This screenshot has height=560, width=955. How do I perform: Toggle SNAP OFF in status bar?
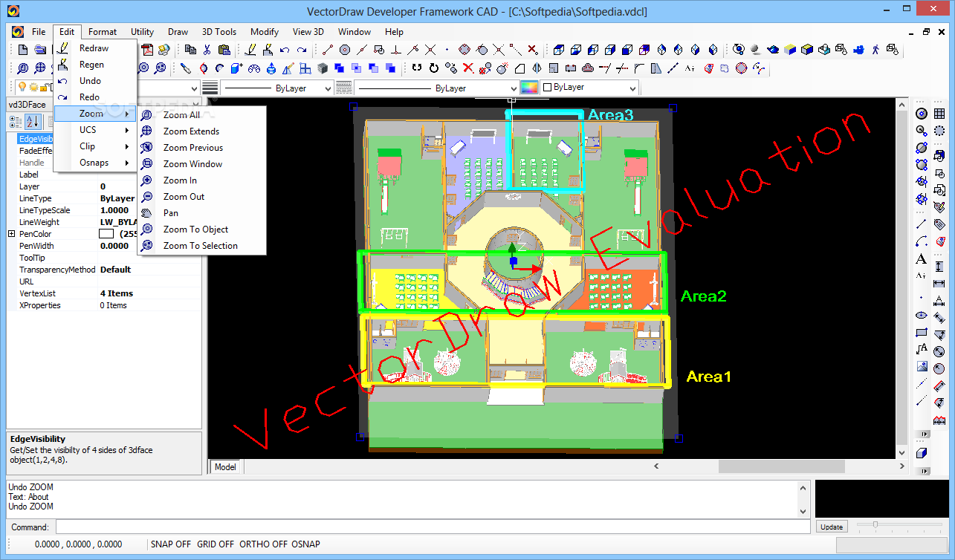click(171, 544)
